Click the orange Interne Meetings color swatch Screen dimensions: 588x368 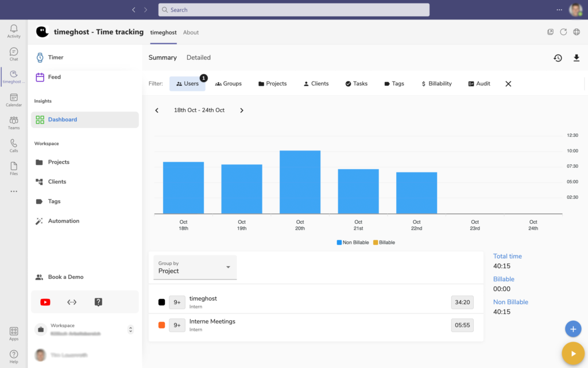[x=162, y=325]
